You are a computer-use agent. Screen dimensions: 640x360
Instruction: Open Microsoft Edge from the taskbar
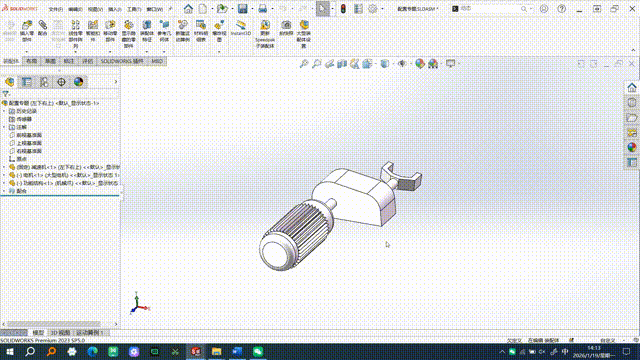pyautogui.click(x=93, y=351)
